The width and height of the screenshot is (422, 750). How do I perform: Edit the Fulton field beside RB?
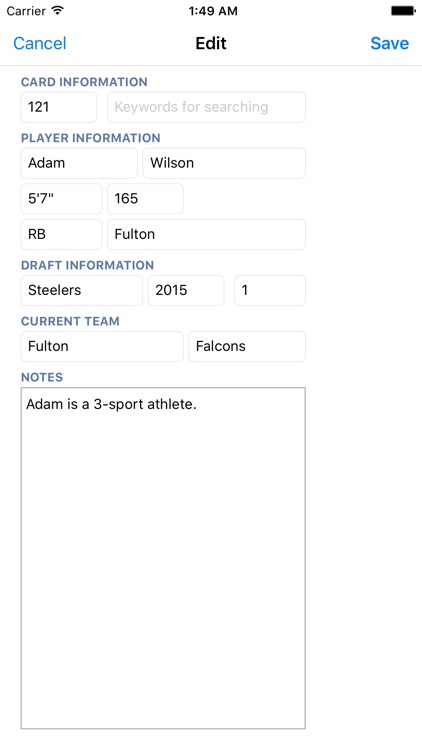pos(206,234)
